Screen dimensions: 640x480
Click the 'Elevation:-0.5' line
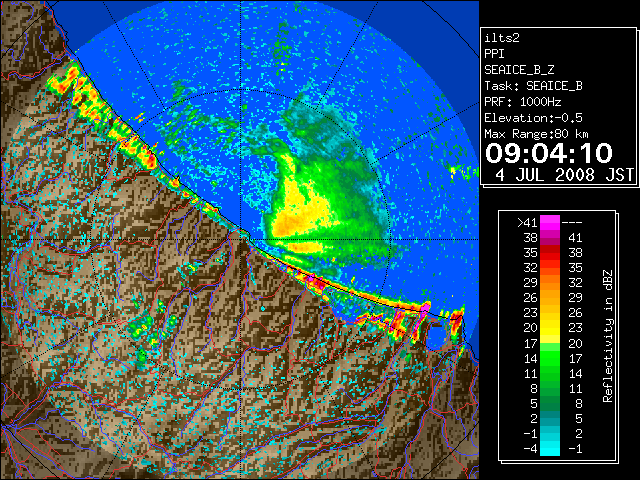point(533,118)
